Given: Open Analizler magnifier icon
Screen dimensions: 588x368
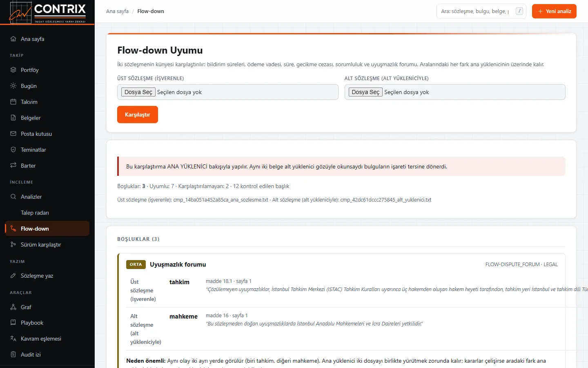Looking at the screenshot, I should (x=13, y=197).
